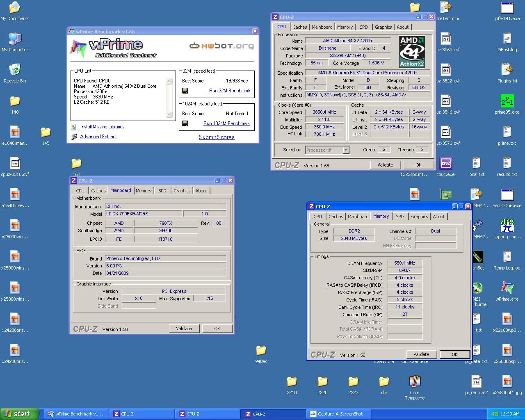Image resolution: width=525 pixels, height=420 pixels.
Task: Open the div folder icon
Action: coord(384,385)
